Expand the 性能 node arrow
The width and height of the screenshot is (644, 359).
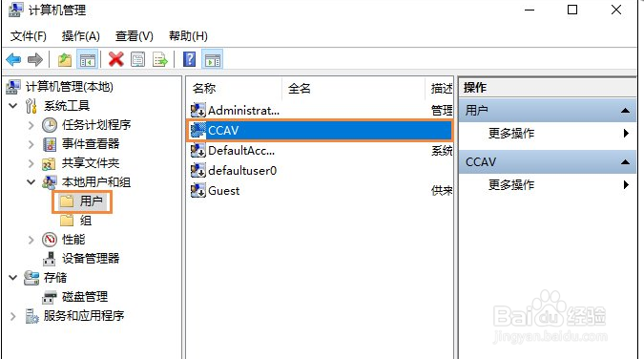(x=31, y=240)
